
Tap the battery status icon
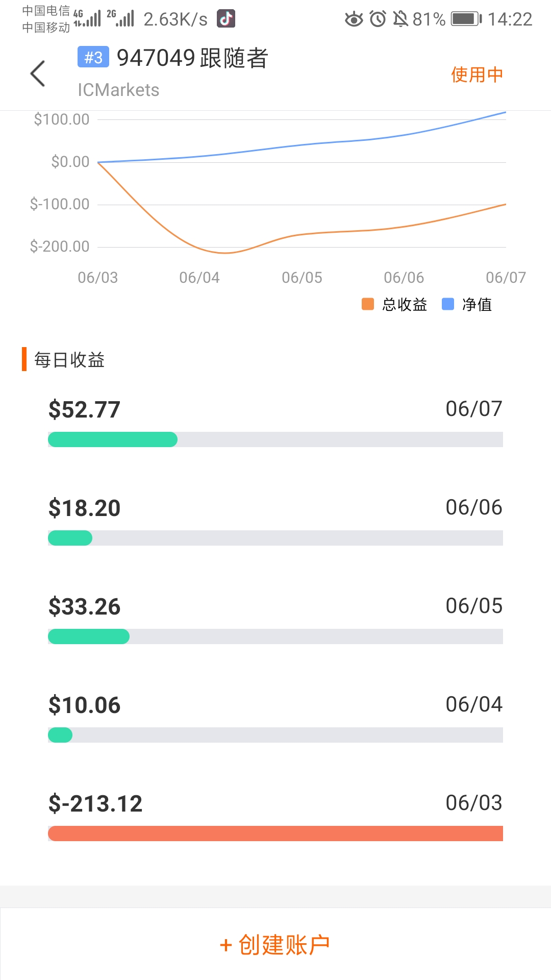pyautogui.click(x=466, y=19)
